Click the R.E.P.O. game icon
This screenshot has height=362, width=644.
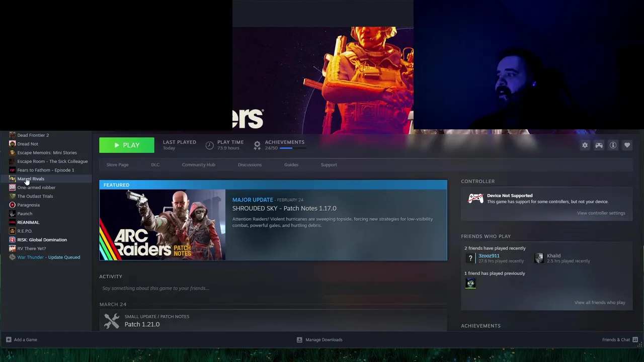point(13,231)
